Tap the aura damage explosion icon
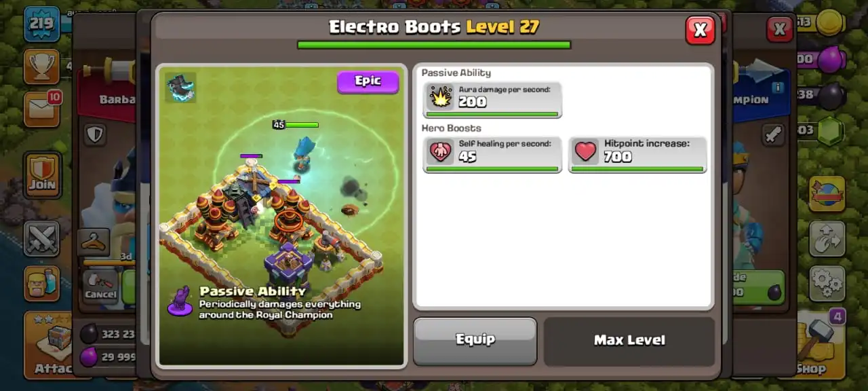 tap(440, 97)
